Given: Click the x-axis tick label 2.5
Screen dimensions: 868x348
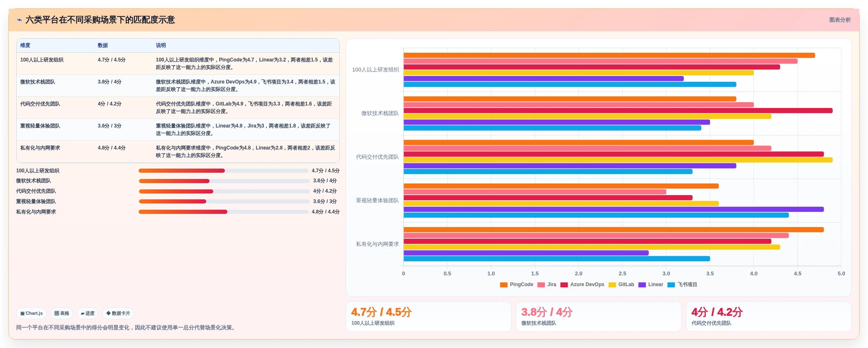Looking at the screenshot, I should coord(622,274).
